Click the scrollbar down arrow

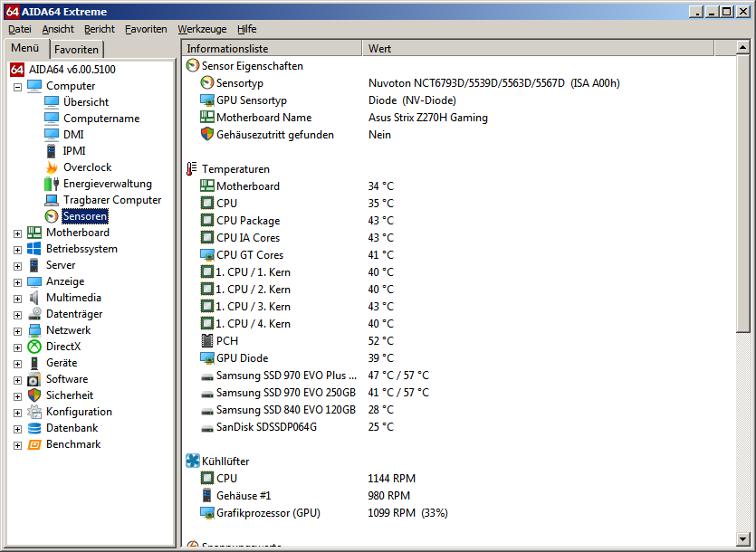pos(742,539)
